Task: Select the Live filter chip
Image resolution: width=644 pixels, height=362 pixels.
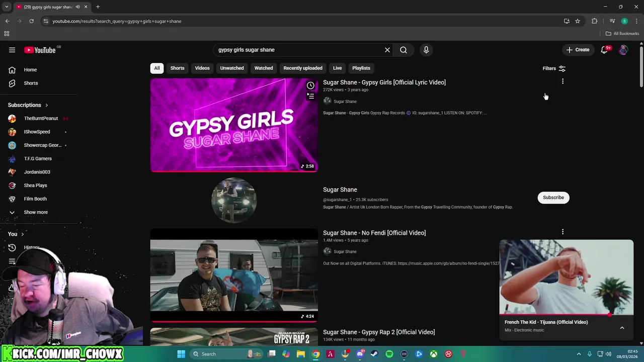Action: tap(337, 68)
